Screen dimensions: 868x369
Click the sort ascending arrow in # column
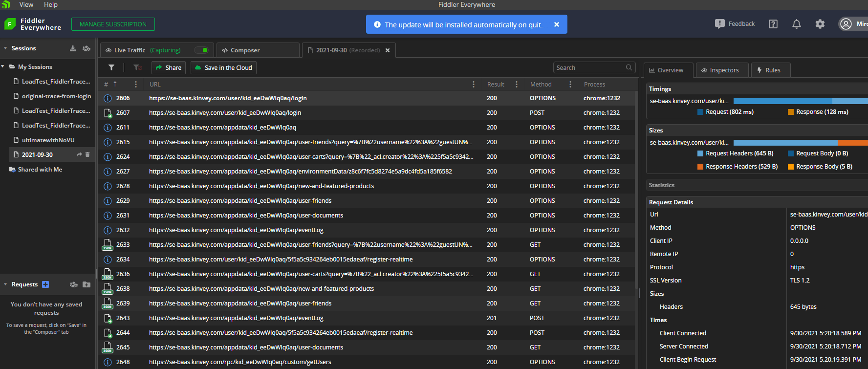tap(115, 84)
